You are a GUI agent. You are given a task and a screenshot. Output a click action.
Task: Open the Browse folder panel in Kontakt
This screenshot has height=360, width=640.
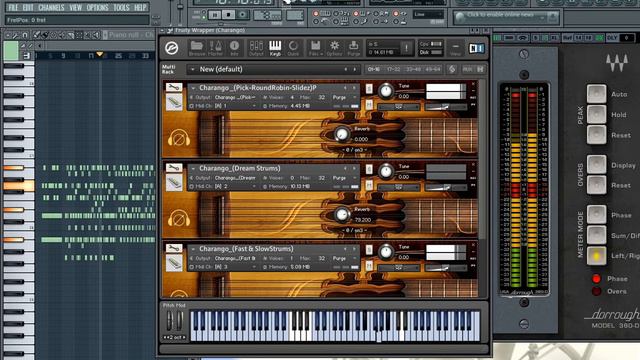(x=197, y=48)
